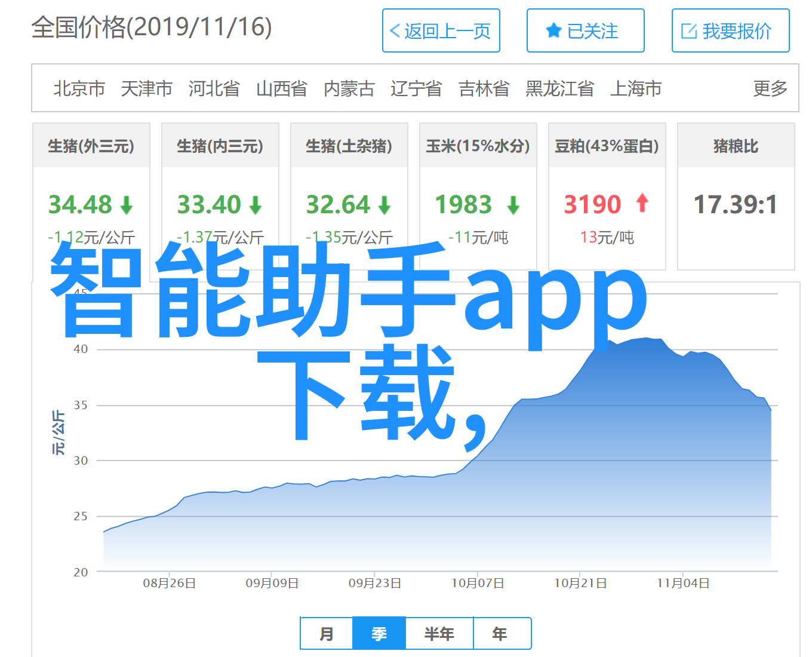Click change text 13元/吨
The height and width of the screenshot is (657, 812).
click(607, 238)
